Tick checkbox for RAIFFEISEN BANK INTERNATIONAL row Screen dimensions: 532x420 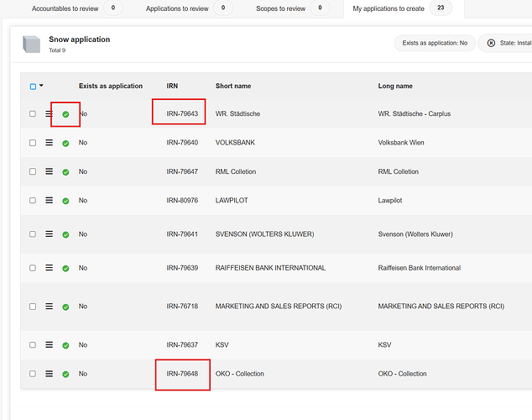[33, 268]
